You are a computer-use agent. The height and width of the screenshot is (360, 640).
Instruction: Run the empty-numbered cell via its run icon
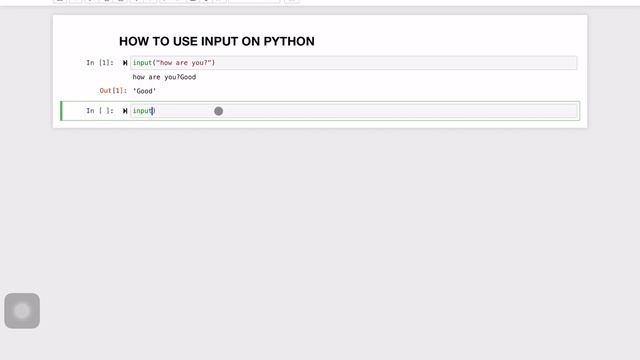click(x=125, y=111)
